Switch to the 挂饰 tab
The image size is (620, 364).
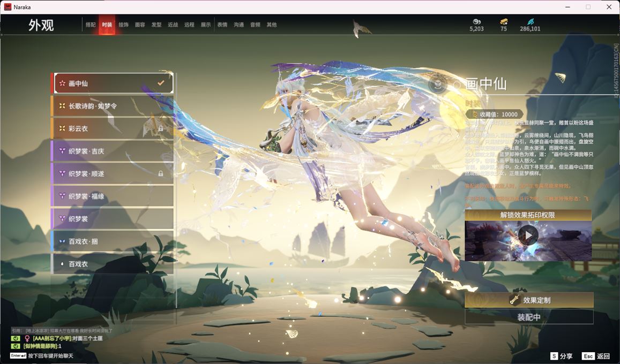click(x=123, y=25)
